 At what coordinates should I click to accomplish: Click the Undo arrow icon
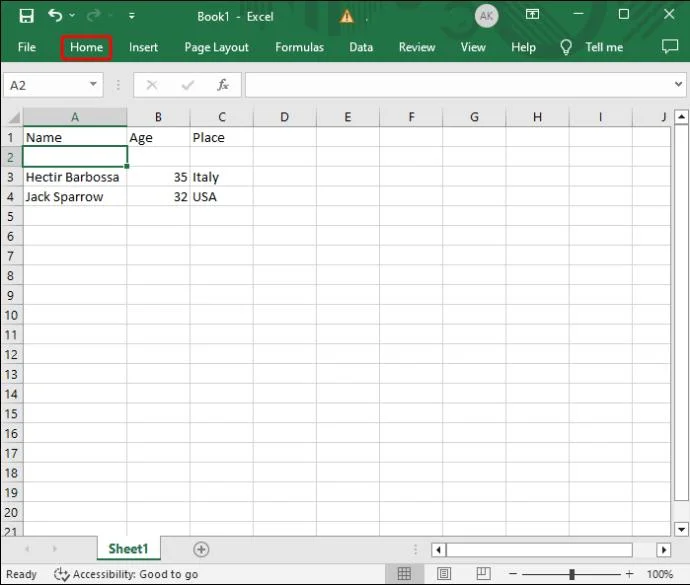click(x=55, y=16)
